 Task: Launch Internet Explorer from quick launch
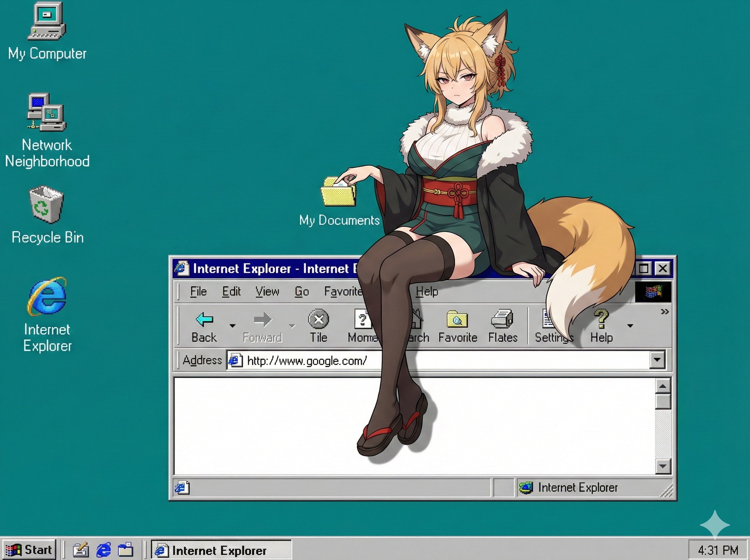point(103,549)
